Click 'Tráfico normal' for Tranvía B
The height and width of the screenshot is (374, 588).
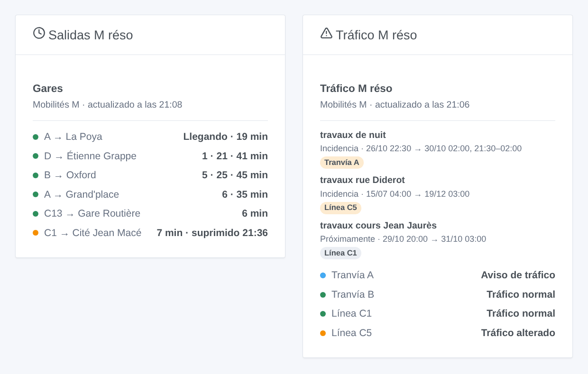point(521,295)
